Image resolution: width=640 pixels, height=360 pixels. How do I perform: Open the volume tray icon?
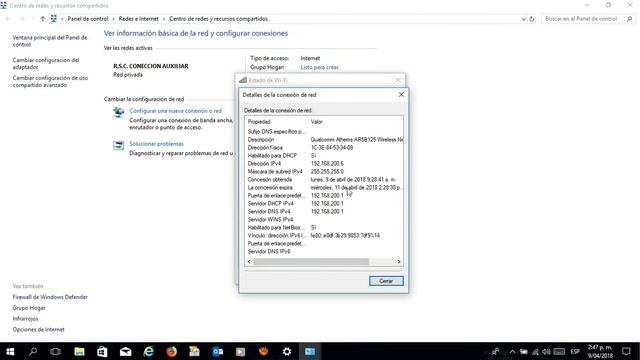coord(546,352)
